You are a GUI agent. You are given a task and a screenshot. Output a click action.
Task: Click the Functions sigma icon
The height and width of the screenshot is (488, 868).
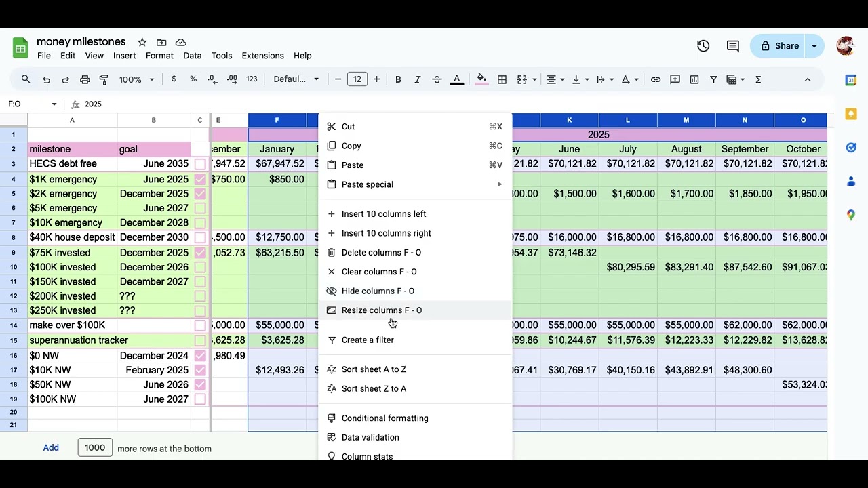point(758,79)
